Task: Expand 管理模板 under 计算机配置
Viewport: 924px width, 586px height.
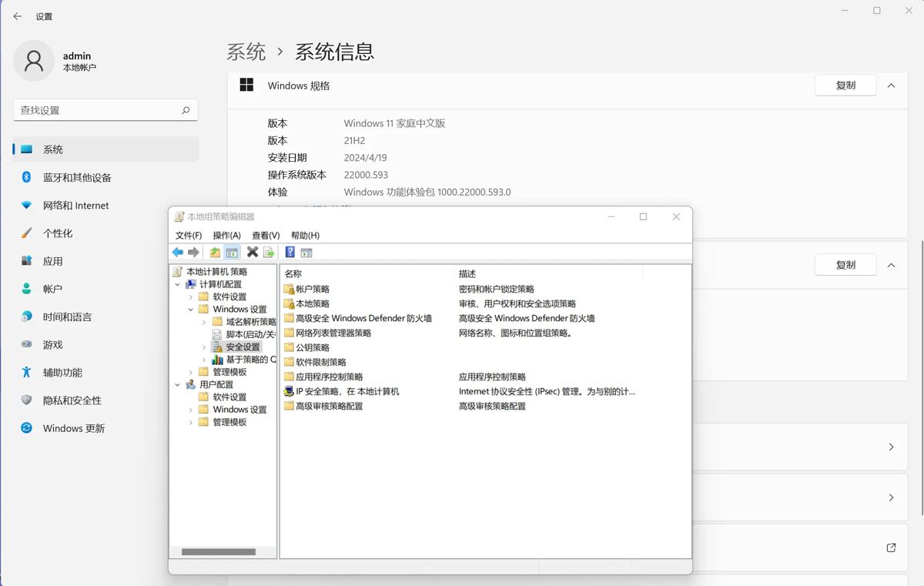Action: point(191,372)
